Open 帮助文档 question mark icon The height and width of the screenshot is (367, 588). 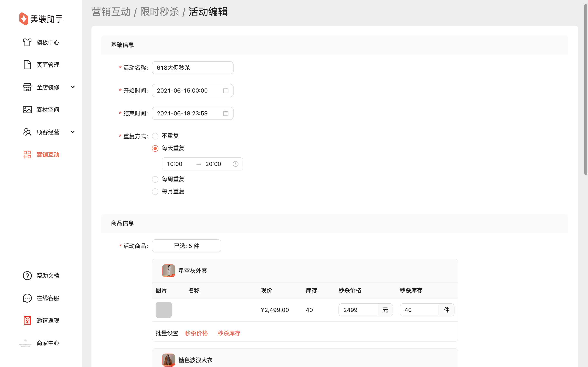(x=27, y=276)
